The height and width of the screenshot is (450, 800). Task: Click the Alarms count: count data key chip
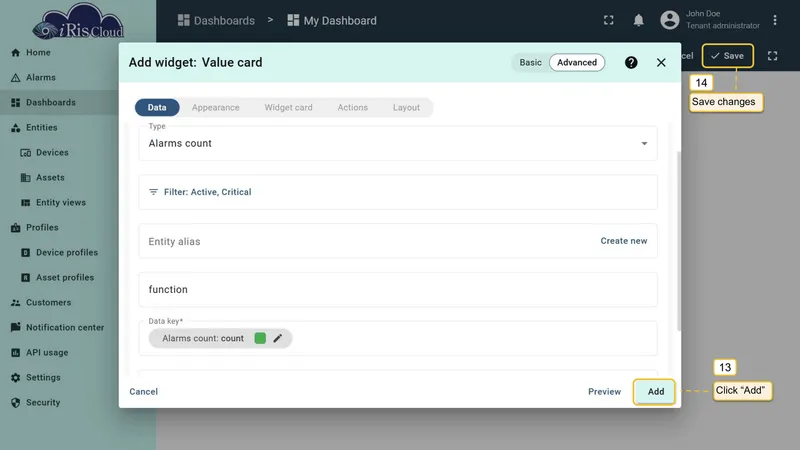tap(220, 338)
